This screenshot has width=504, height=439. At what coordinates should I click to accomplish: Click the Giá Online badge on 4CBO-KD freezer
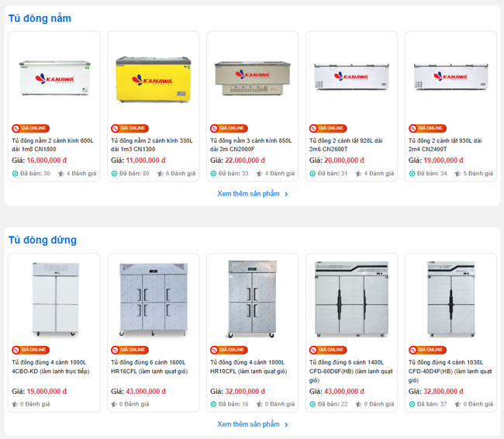29,350
